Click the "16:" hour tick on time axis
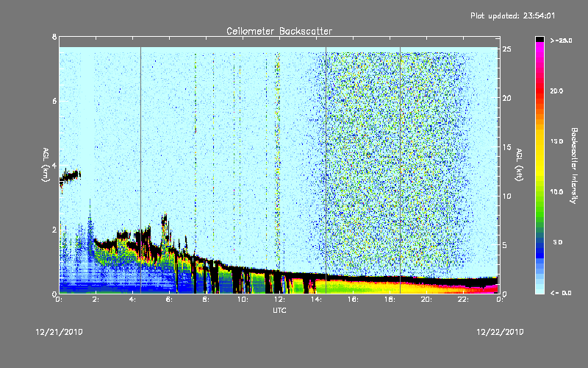Viewport: 588px width, 368px height. click(354, 300)
